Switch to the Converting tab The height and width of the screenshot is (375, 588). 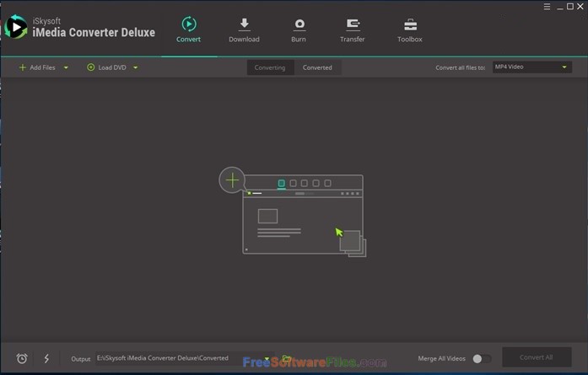tap(270, 67)
